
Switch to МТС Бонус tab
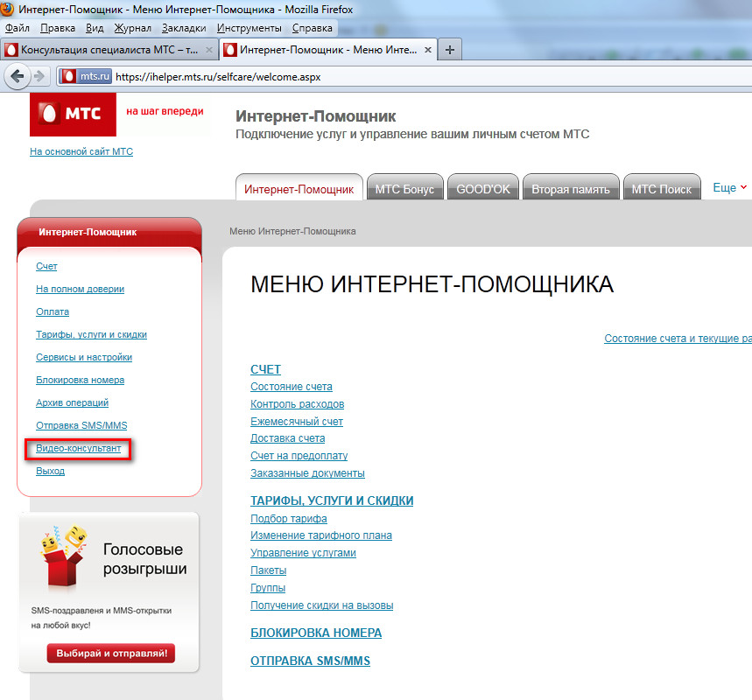[404, 189]
